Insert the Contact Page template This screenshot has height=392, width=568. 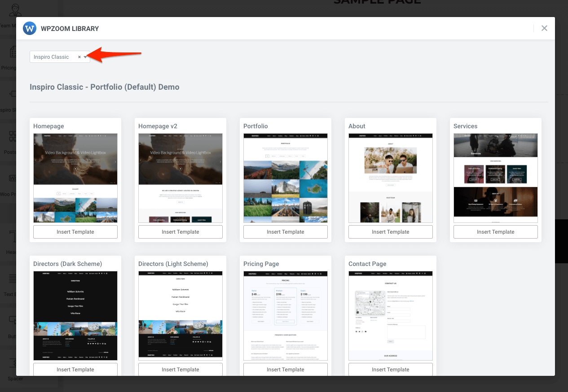point(391,369)
